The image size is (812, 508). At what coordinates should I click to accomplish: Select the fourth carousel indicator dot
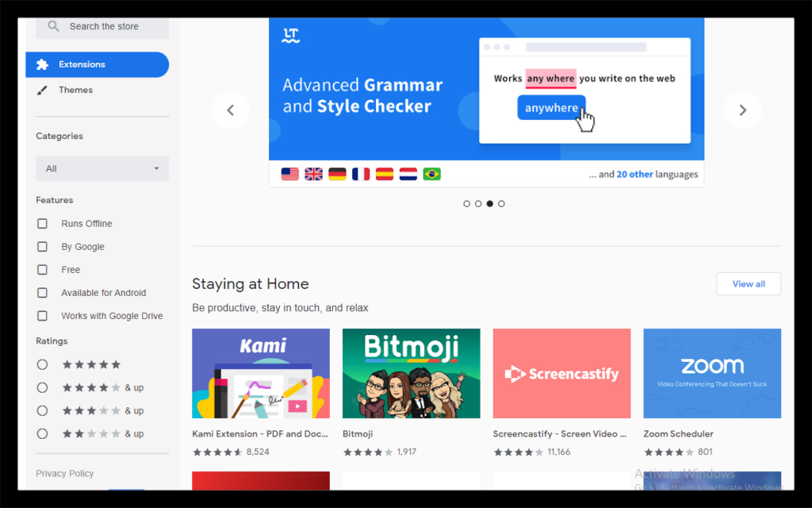coord(501,203)
